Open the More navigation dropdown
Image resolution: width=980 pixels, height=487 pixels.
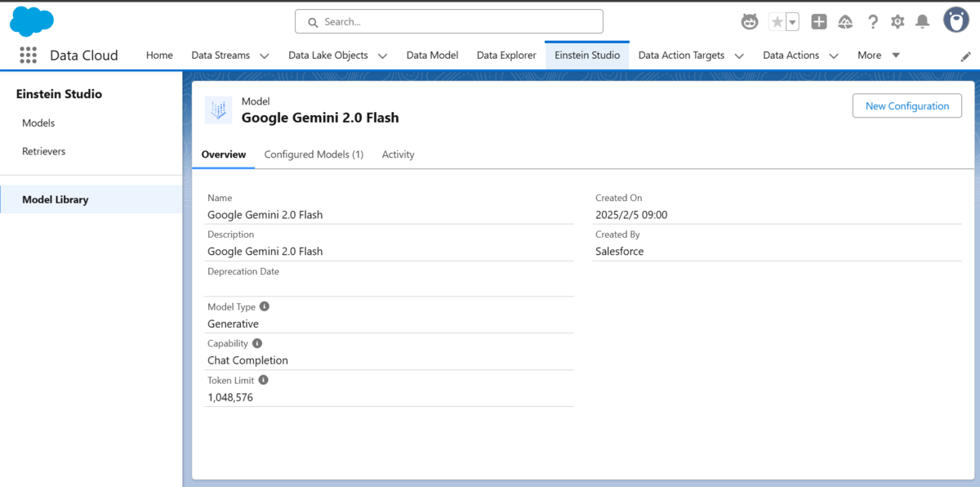[879, 56]
